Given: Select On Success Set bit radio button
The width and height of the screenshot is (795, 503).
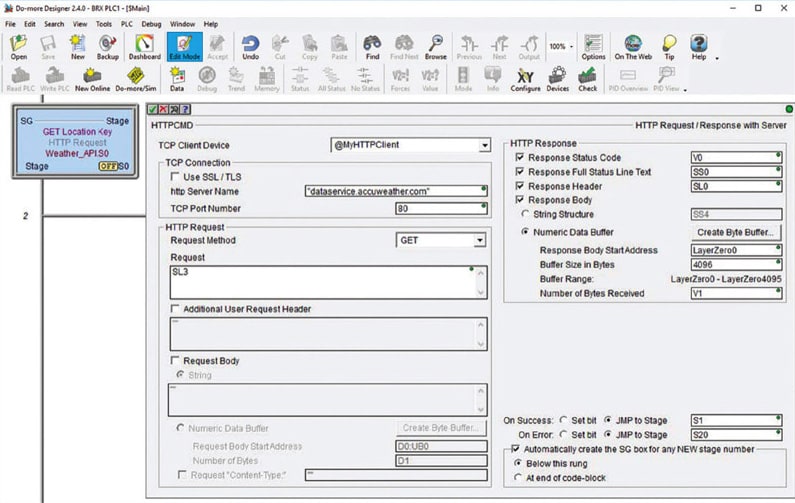Looking at the screenshot, I should [563, 420].
